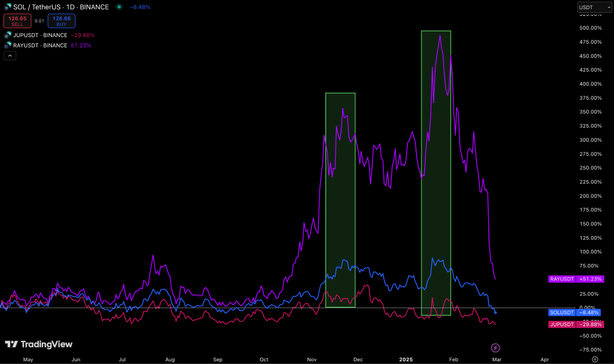Collapse the legend with the chevron button

point(10,56)
